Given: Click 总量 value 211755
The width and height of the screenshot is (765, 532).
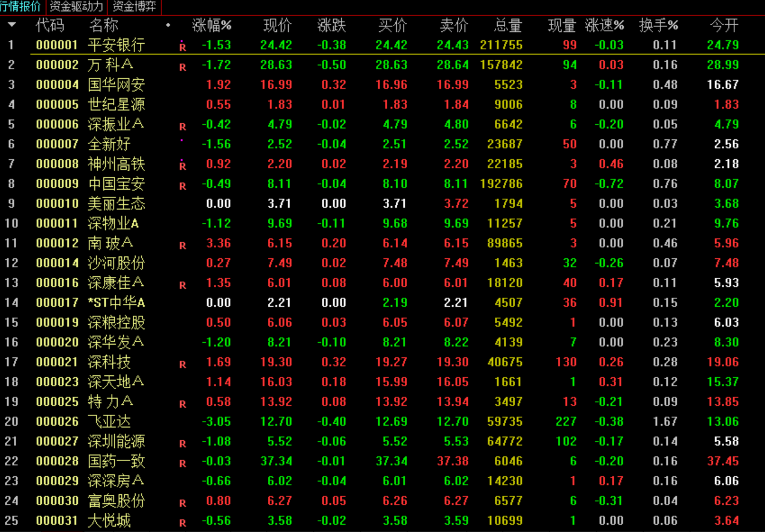Looking at the screenshot, I should [x=501, y=45].
